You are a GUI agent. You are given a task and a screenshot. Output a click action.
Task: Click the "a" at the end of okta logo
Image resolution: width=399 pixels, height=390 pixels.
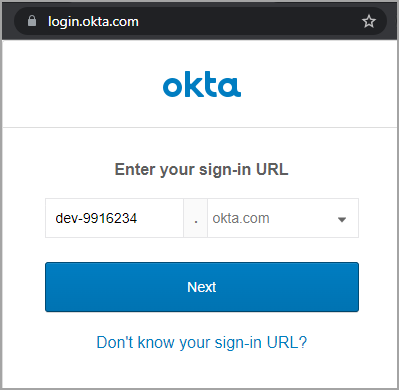[x=231, y=87]
